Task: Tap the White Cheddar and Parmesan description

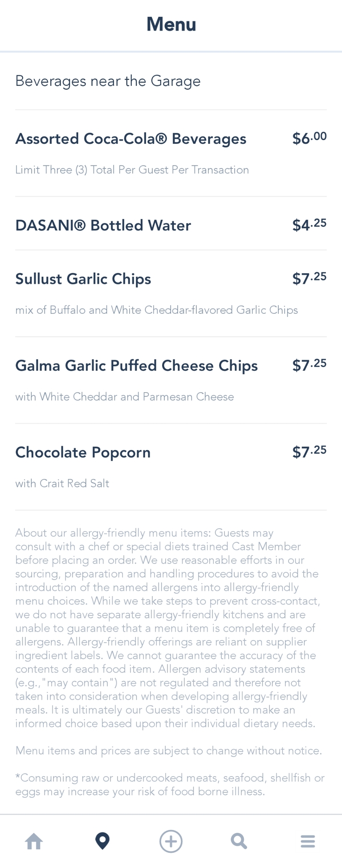Action: point(125,397)
